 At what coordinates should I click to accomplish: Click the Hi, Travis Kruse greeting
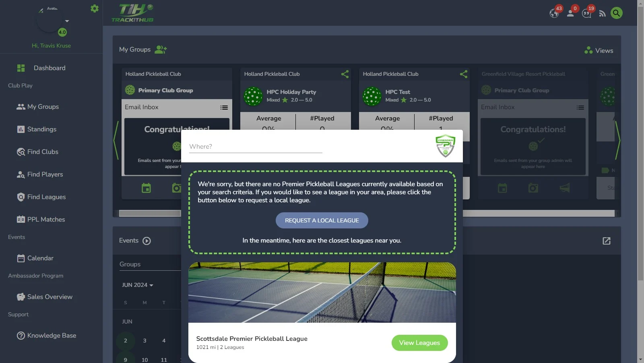click(51, 46)
